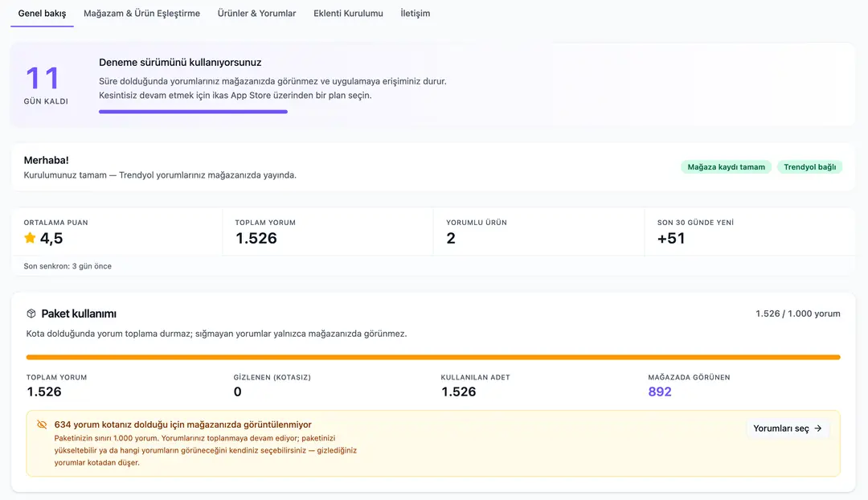Click the yellow star rating icon
868x500 pixels.
click(x=30, y=238)
